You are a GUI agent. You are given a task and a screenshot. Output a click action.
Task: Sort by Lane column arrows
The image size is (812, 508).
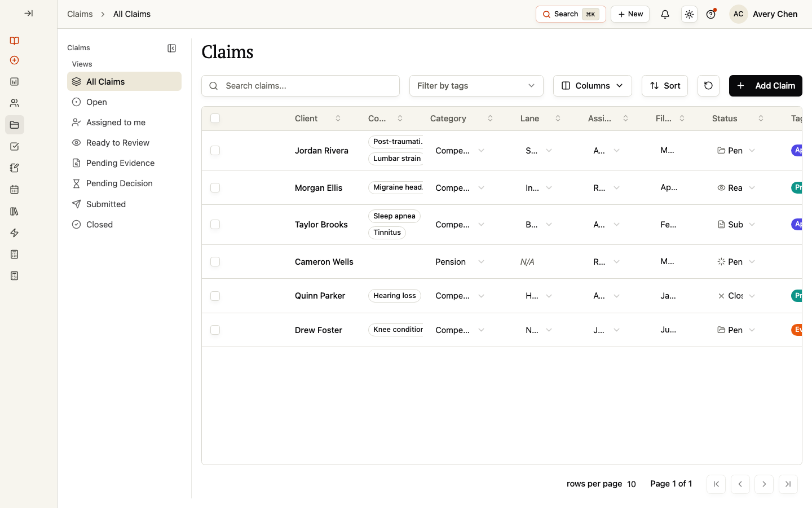(558, 119)
